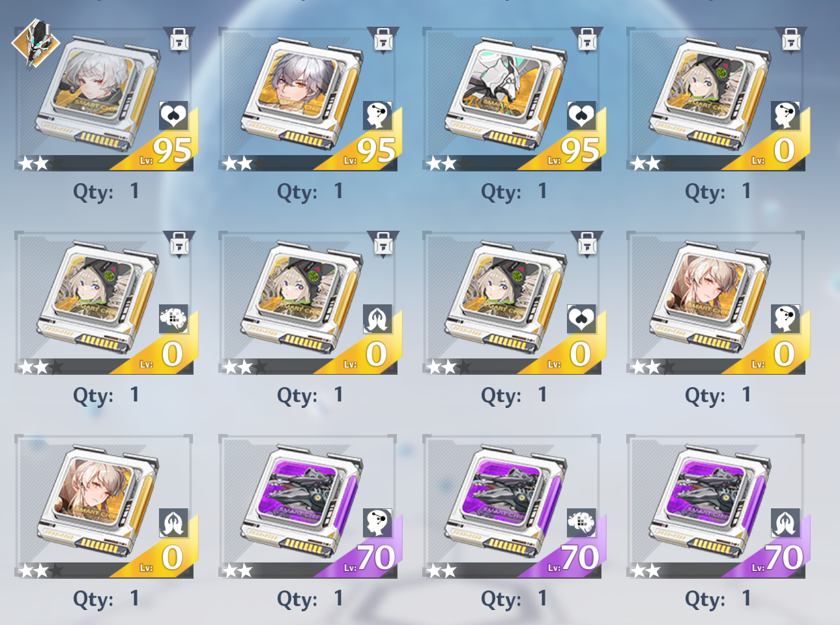The height and width of the screenshot is (625, 840).
Task: Select the red-eyed white-haired Lv 95 chip
Action: (x=104, y=99)
